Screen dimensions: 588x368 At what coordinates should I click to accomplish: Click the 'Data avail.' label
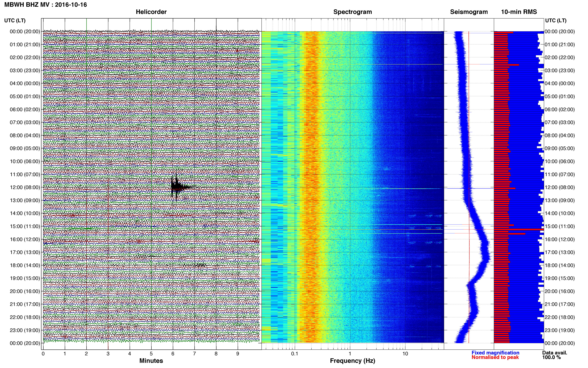[555, 353]
